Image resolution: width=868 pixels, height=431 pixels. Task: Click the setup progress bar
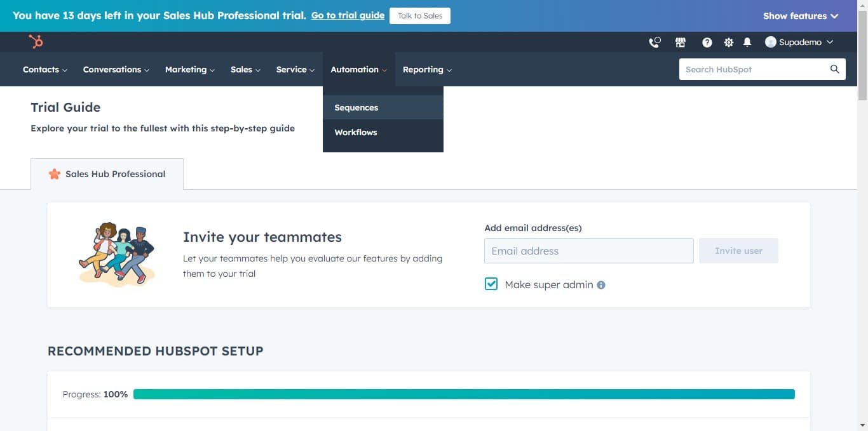click(x=464, y=394)
